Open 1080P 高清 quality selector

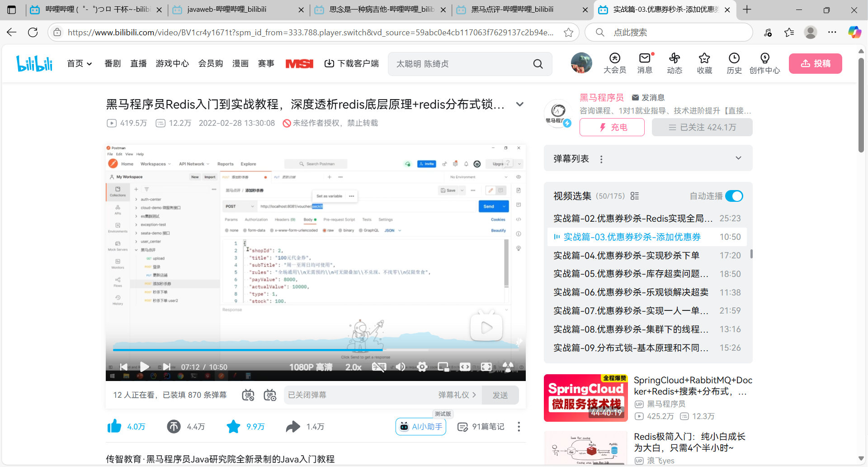coord(311,367)
